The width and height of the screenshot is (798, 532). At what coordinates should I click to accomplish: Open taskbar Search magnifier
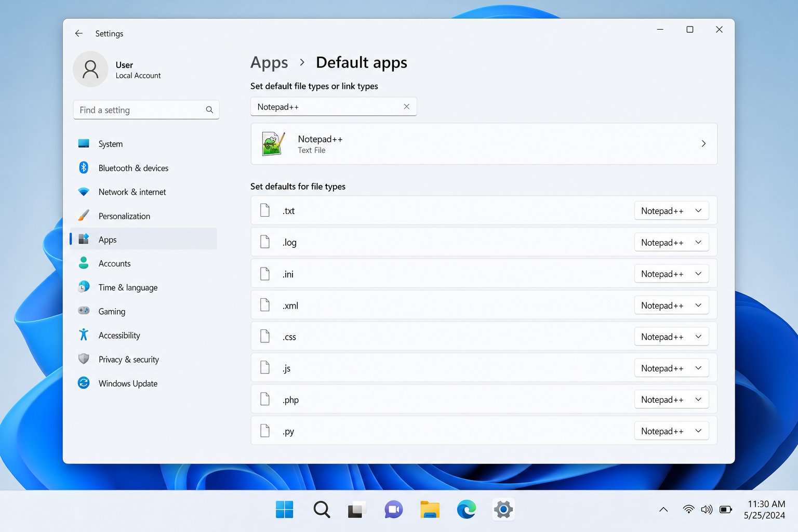click(x=322, y=510)
